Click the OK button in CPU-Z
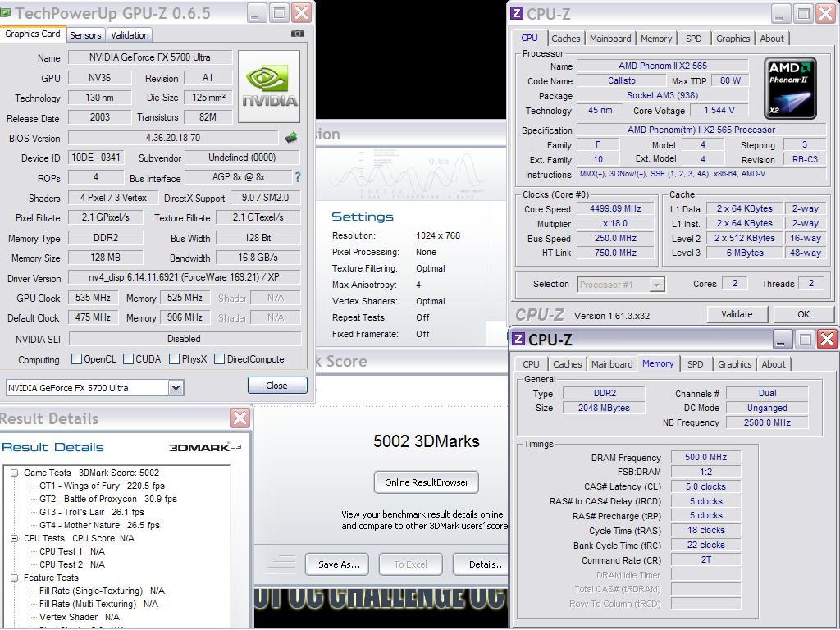The height and width of the screenshot is (630, 840). [803, 314]
